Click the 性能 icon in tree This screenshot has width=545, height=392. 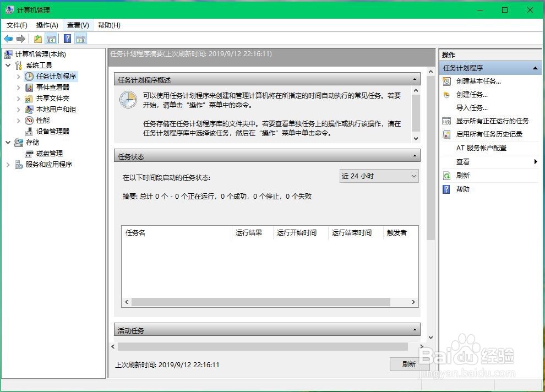tap(29, 121)
